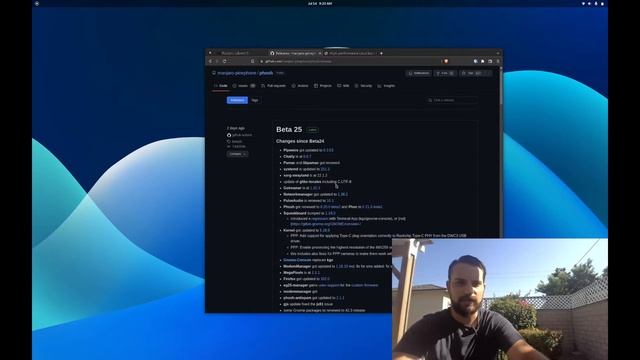Click the Beta 25 release title
Image resolution: width=640 pixels, height=360 pixels.
[x=289, y=129]
